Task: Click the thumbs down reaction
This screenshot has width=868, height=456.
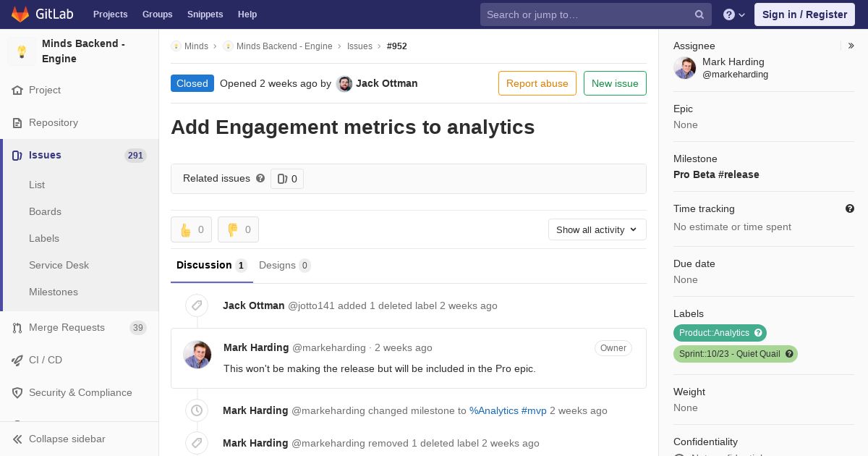Action: (238, 229)
